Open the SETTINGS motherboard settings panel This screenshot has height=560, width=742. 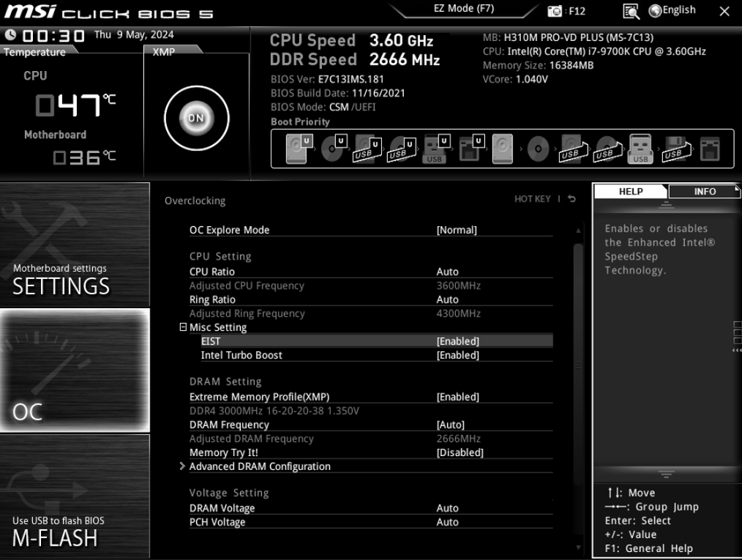pyautogui.click(x=75, y=244)
